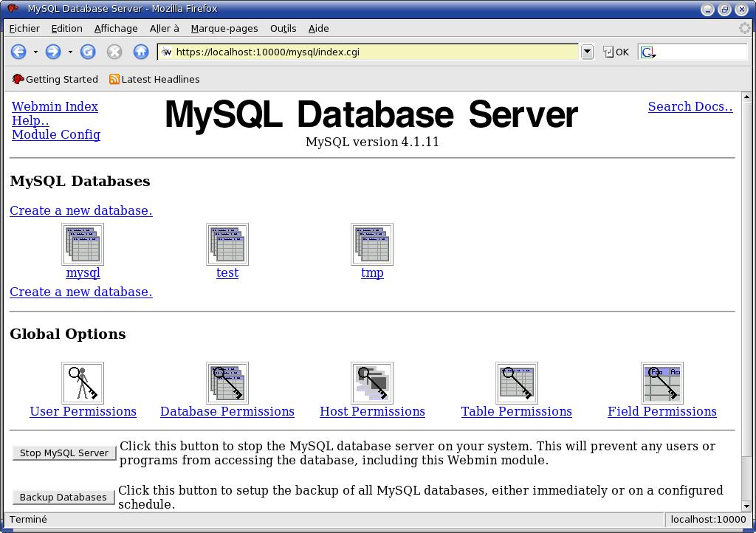Image resolution: width=756 pixels, height=533 pixels.
Task: Click the MySQL version 4.1.11 text
Action: click(372, 142)
